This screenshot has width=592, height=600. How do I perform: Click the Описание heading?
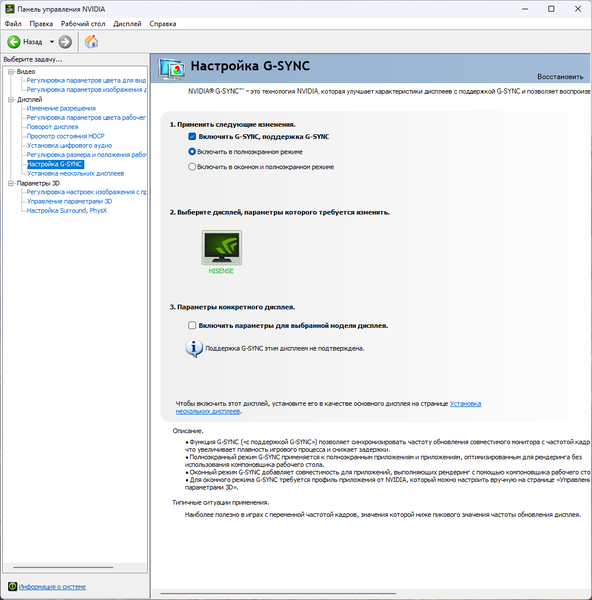[188, 431]
